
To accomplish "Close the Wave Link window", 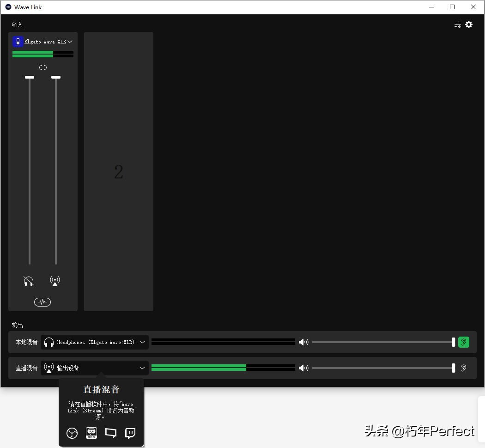I will (x=473, y=7).
